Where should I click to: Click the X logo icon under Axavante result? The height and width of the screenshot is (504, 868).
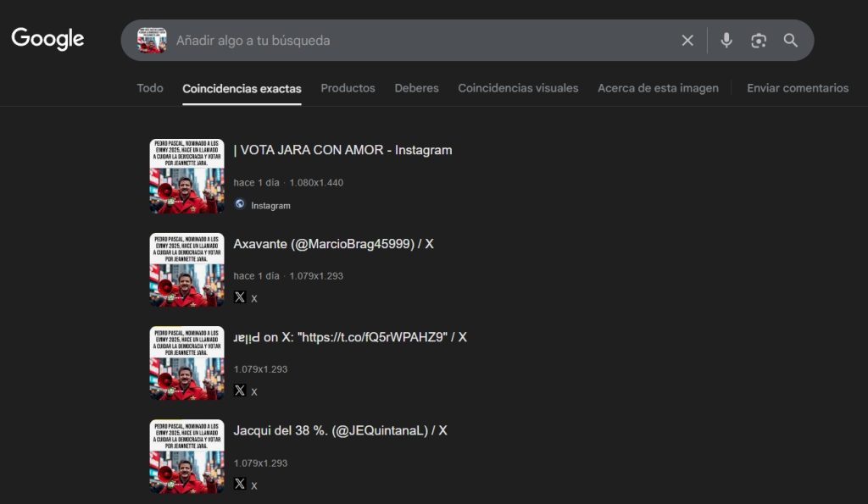click(x=240, y=297)
